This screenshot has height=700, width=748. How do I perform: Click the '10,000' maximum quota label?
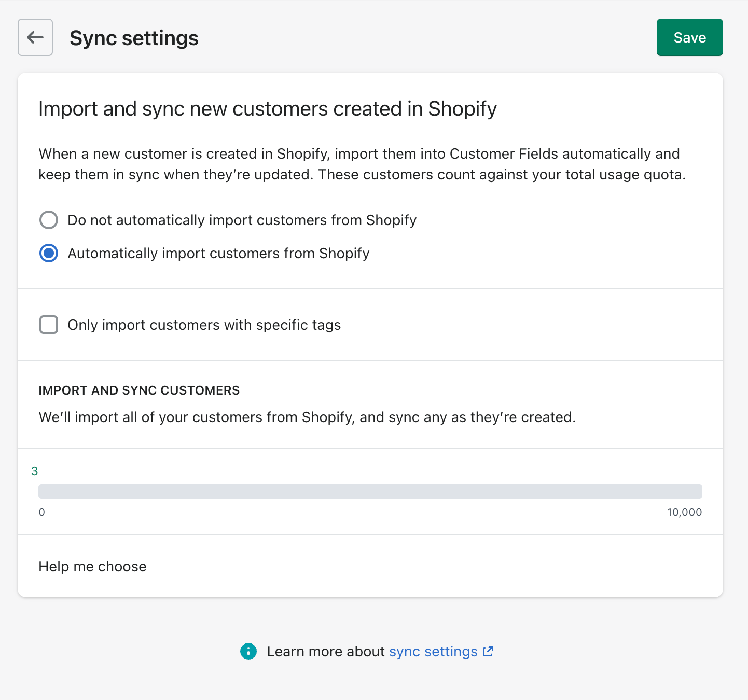click(684, 512)
